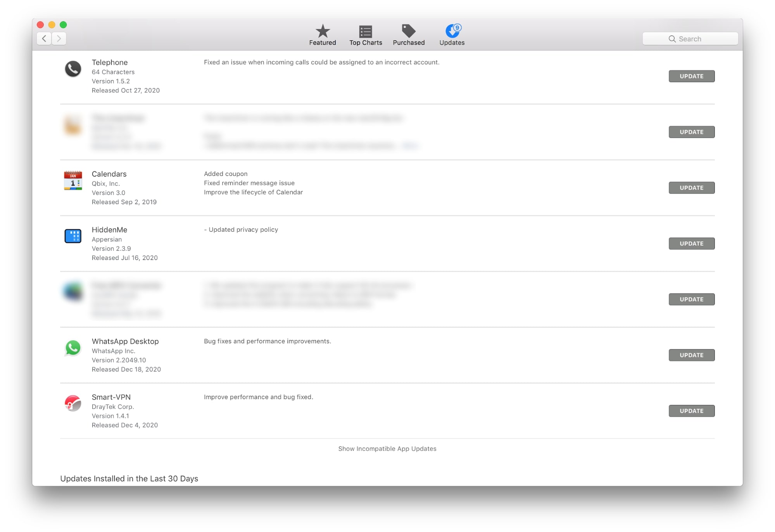The width and height of the screenshot is (775, 532).
Task: Go forward with the right chevron
Action: coord(59,38)
